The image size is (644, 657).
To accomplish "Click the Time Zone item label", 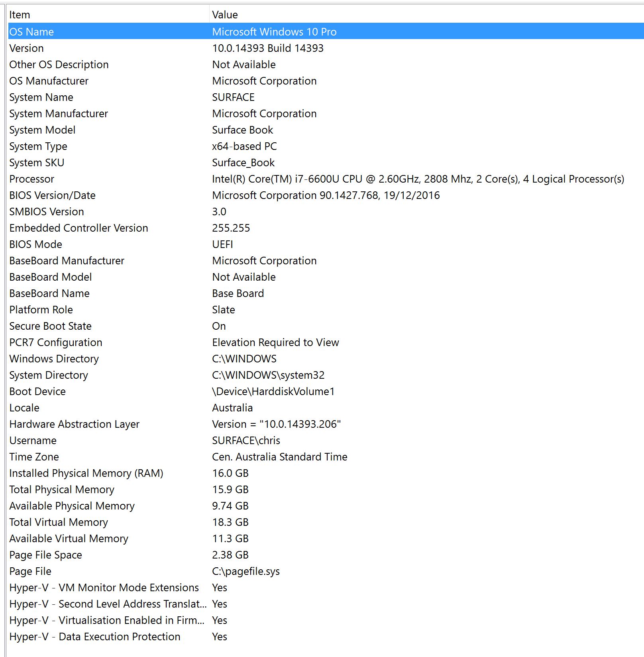I will click(x=34, y=457).
